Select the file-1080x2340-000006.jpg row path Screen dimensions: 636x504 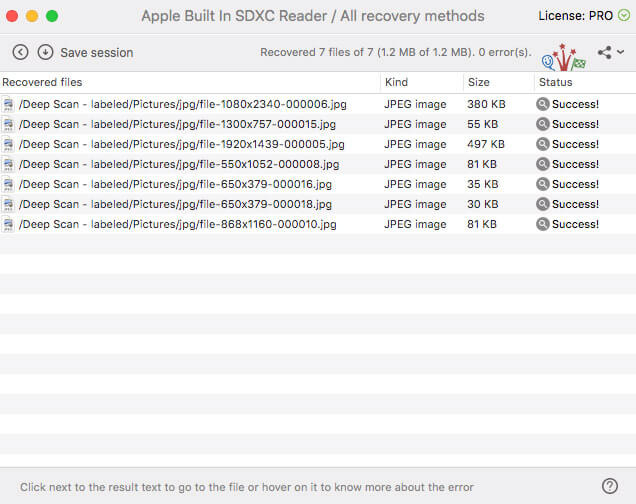click(183, 104)
